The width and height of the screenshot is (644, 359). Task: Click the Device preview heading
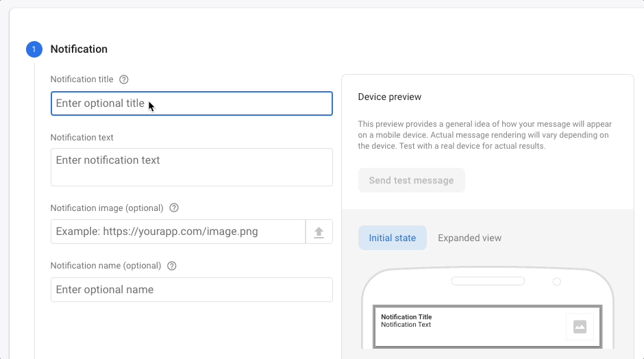389,97
